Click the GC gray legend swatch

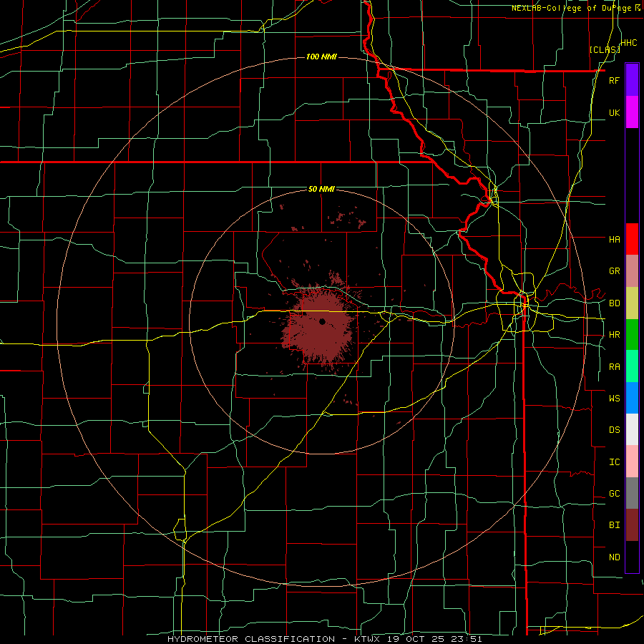pos(632,493)
